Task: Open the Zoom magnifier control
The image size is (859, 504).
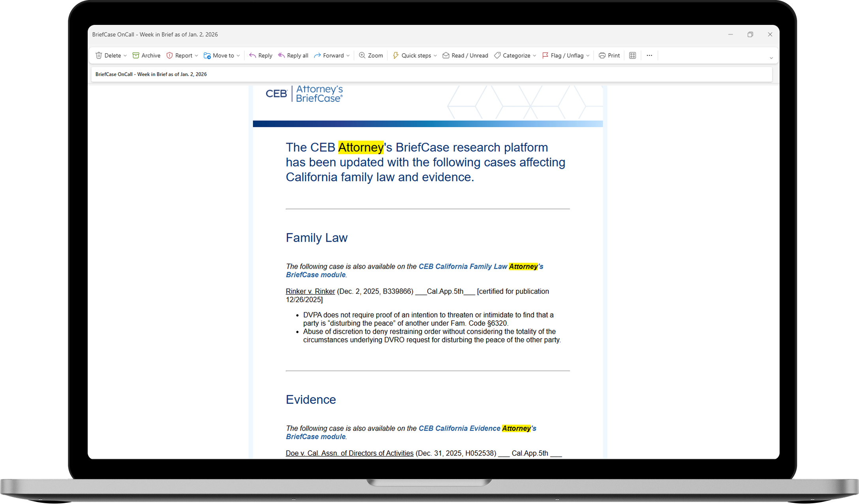Action: [371, 56]
